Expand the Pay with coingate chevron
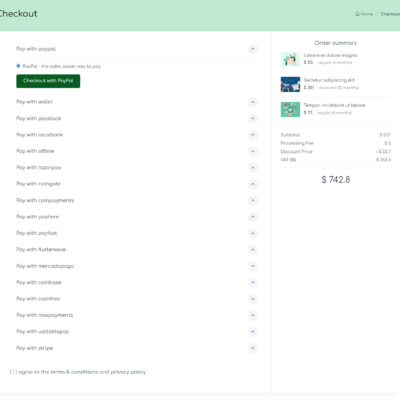 point(253,184)
